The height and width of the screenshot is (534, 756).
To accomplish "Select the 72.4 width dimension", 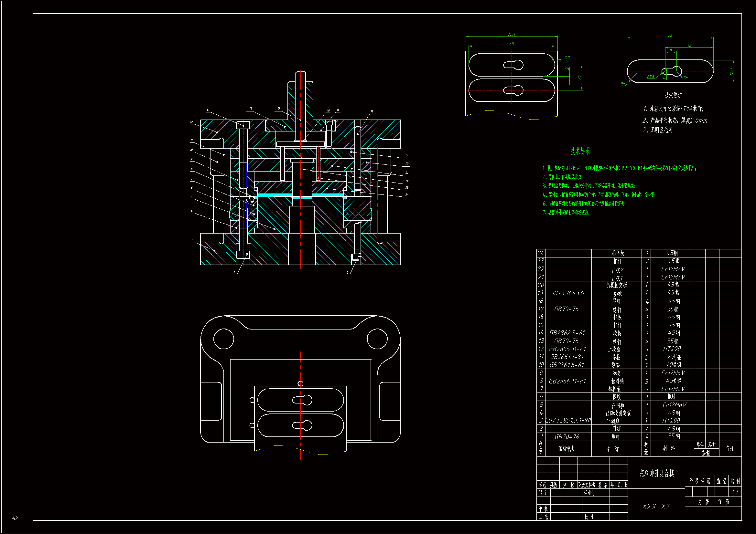I will pos(511,34).
